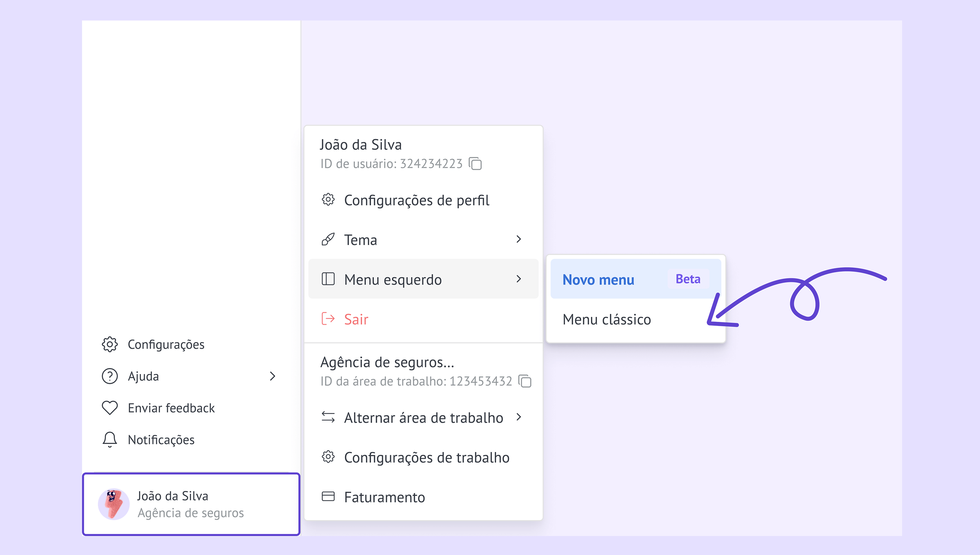Open Notificações via the bell icon
This screenshot has height=555, width=980.
tap(110, 440)
